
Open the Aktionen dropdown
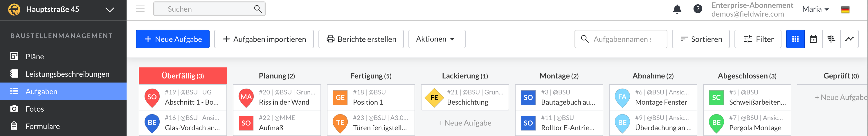point(436,39)
